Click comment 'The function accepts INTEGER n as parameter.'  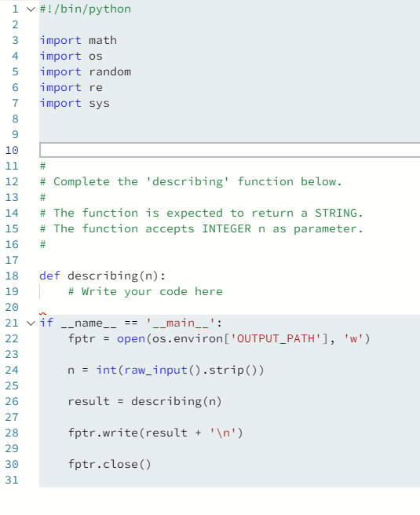[x=201, y=229]
